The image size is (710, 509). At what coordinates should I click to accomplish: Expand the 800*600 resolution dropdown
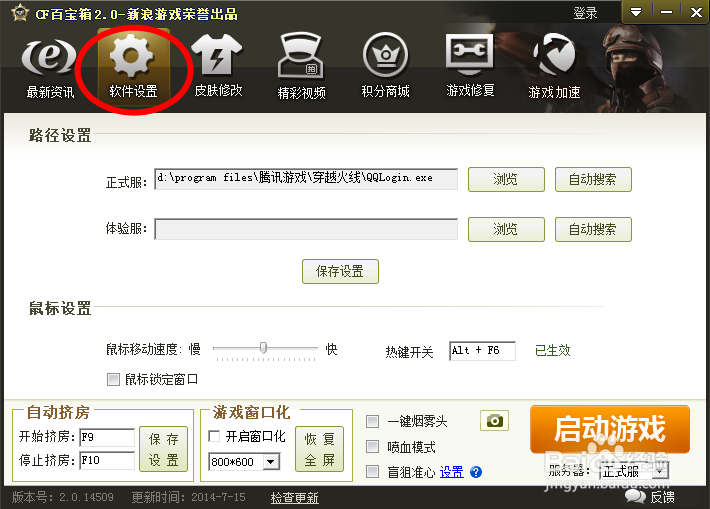point(271,462)
